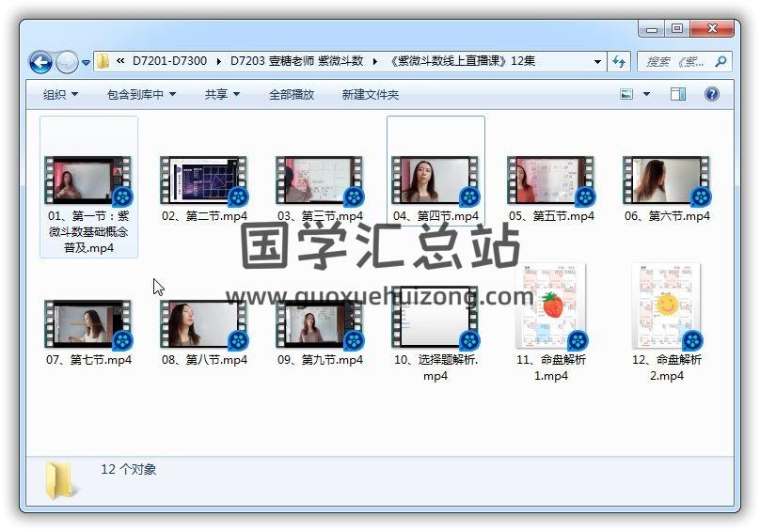Click the file name 01、第一节：紫微斗数基础概念普及.mp4
This screenshot has width=760, height=532.
click(88, 231)
